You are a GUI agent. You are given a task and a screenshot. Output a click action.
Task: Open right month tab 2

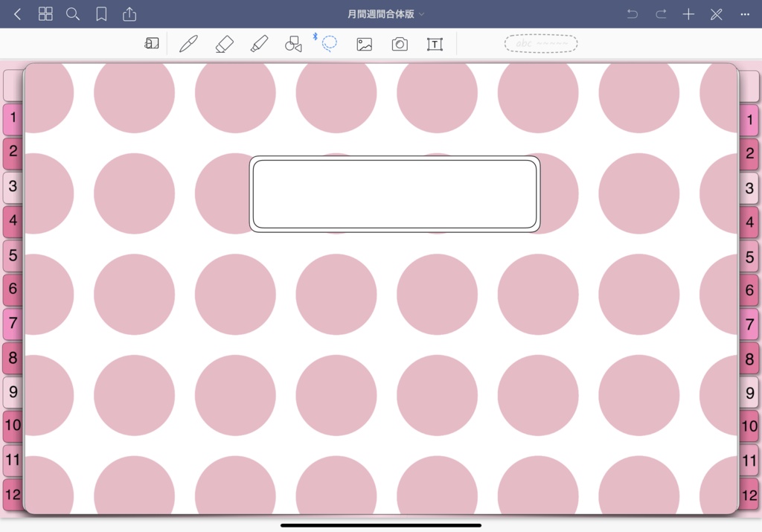(749, 154)
